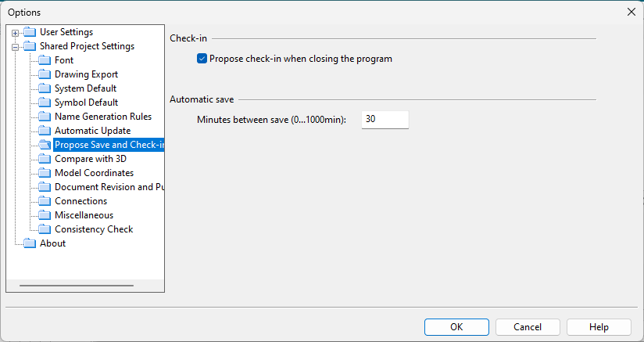Click the Name Generation Rules folder icon
This screenshot has height=342, width=644.
(x=45, y=117)
